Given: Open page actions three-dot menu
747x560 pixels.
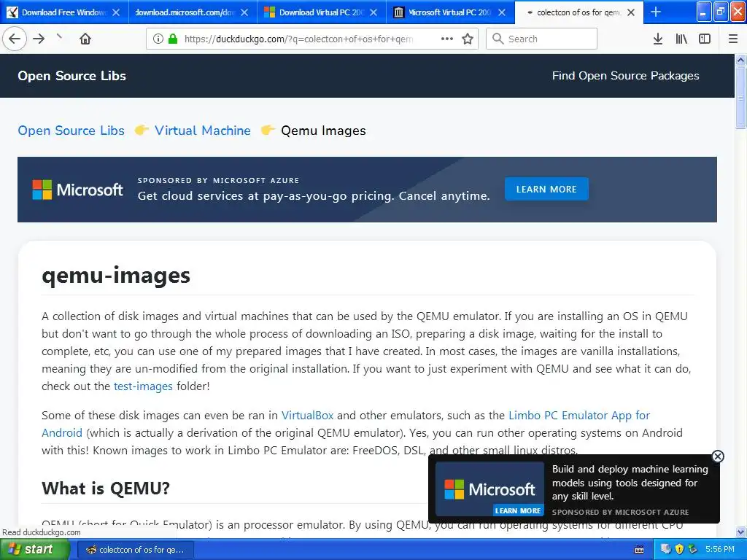Looking at the screenshot, I should (x=447, y=39).
